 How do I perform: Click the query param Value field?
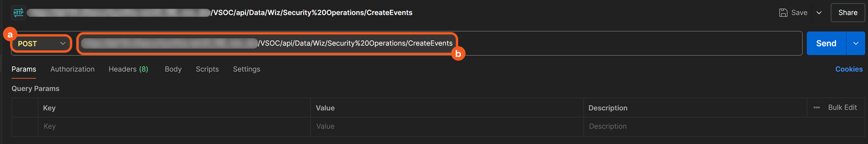pos(446,127)
